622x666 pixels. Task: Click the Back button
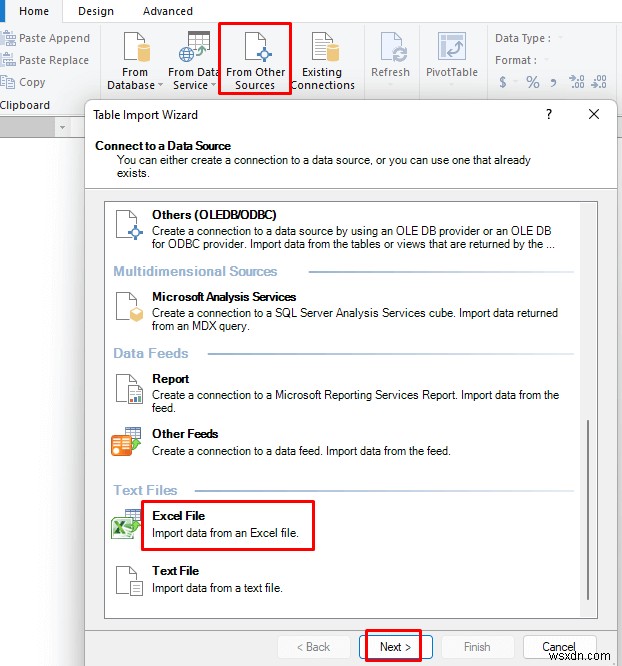click(x=314, y=647)
